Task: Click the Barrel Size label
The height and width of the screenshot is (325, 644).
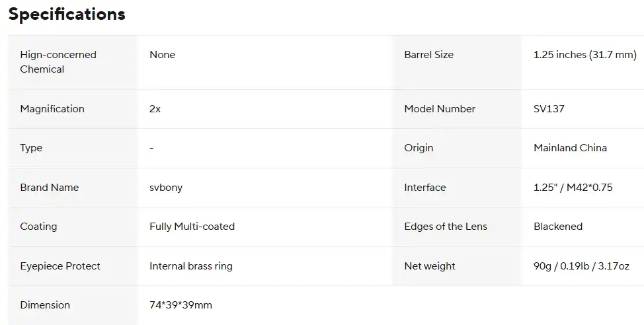Action: 428,55
